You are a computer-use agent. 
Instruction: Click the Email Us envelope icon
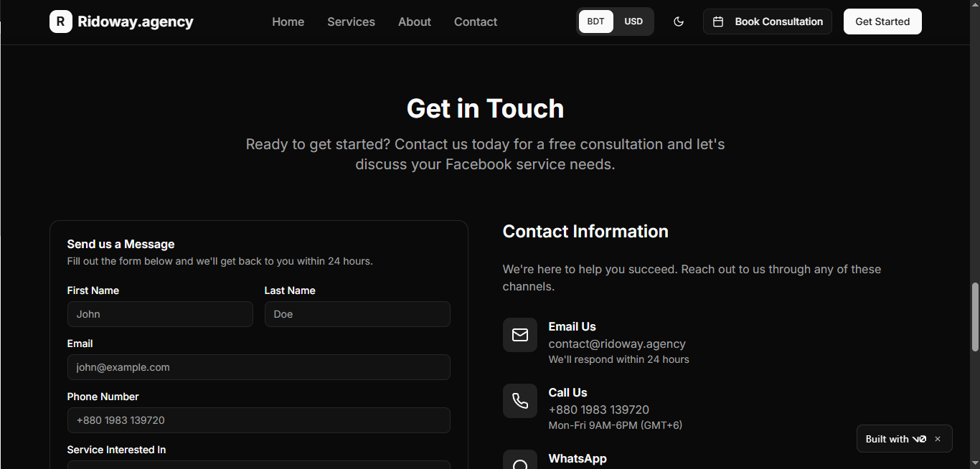click(x=520, y=335)
